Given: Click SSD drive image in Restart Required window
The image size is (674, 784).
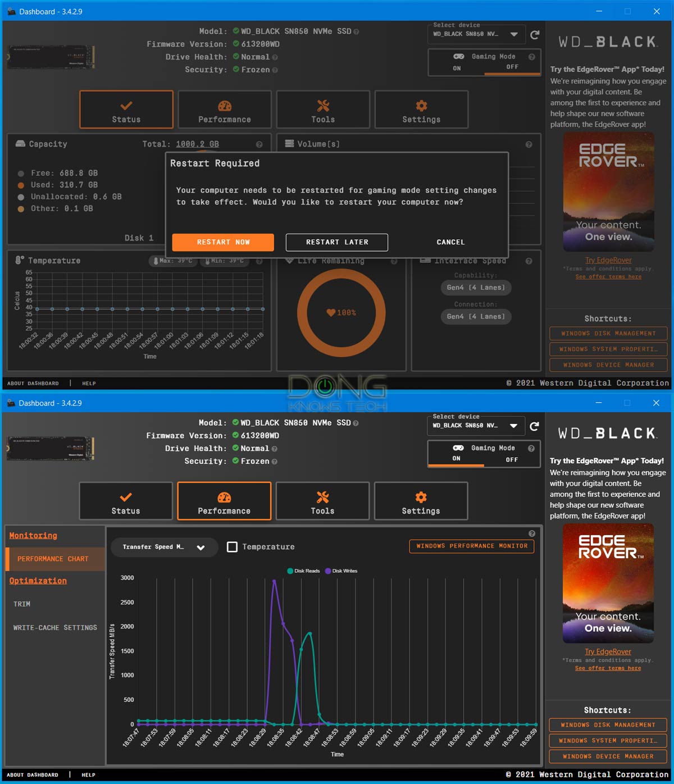Looking at the screenshot, I should (51, 57).
